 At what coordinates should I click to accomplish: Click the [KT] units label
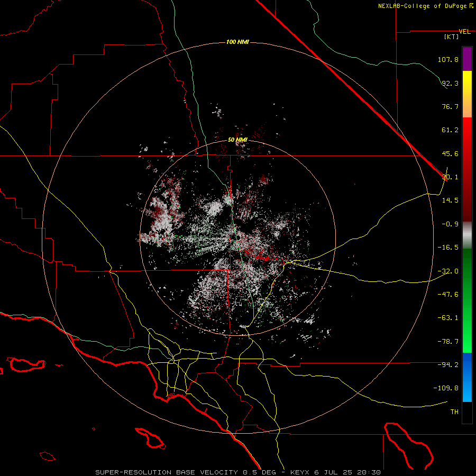pos(452,36)
